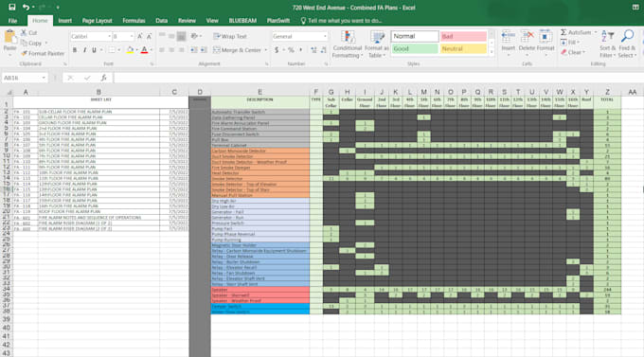
Task: Click the Format Painter brush
Action: coord(24,53)
